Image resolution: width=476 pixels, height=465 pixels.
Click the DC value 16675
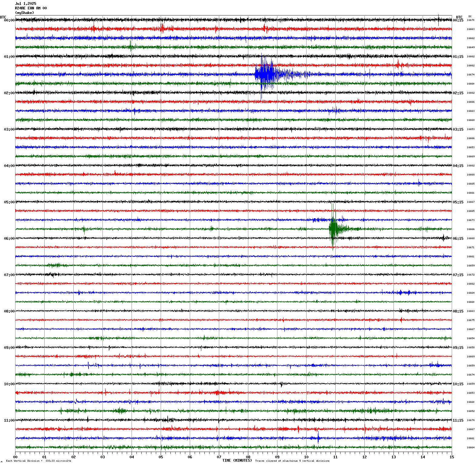(471, 320)
